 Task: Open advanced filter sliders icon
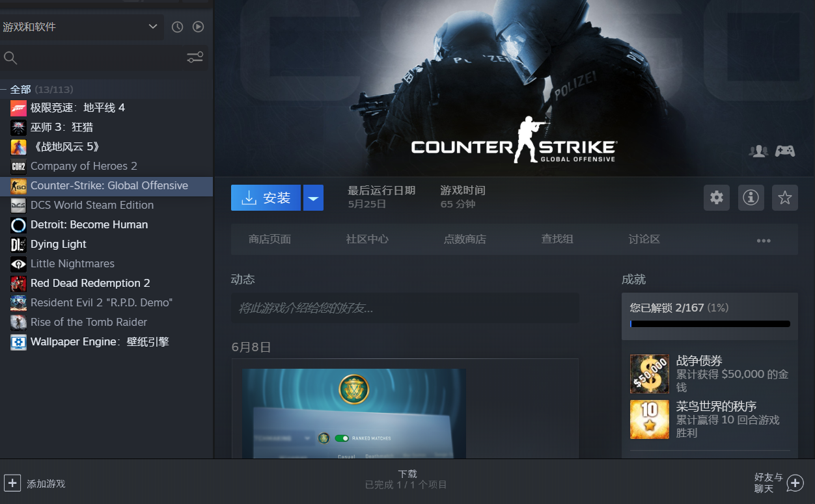click(195, 58)
